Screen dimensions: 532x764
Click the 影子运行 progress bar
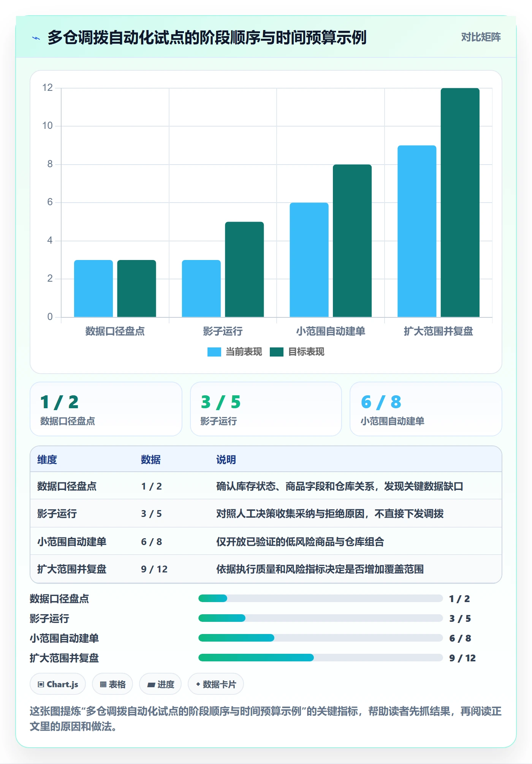point(320,618)
